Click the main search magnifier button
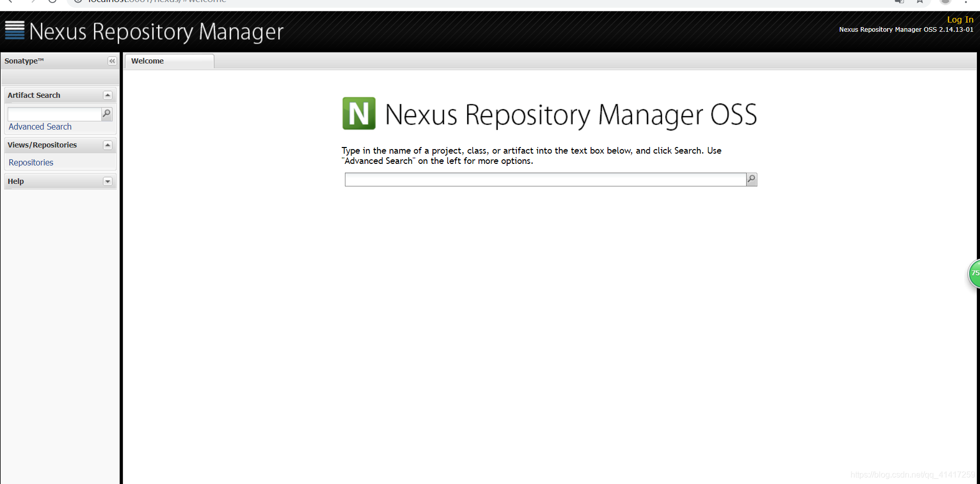The image size is (980, 484). pos(751,179)
